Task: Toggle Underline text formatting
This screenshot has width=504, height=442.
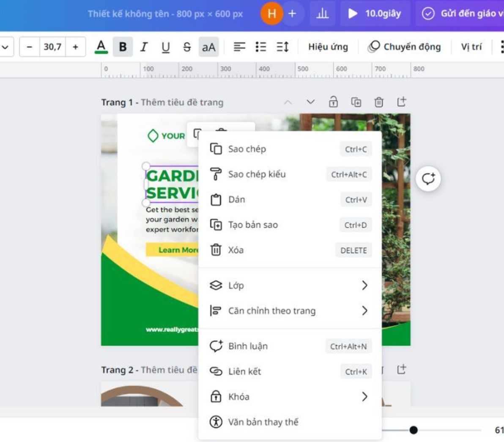Action: click(165, 47)
